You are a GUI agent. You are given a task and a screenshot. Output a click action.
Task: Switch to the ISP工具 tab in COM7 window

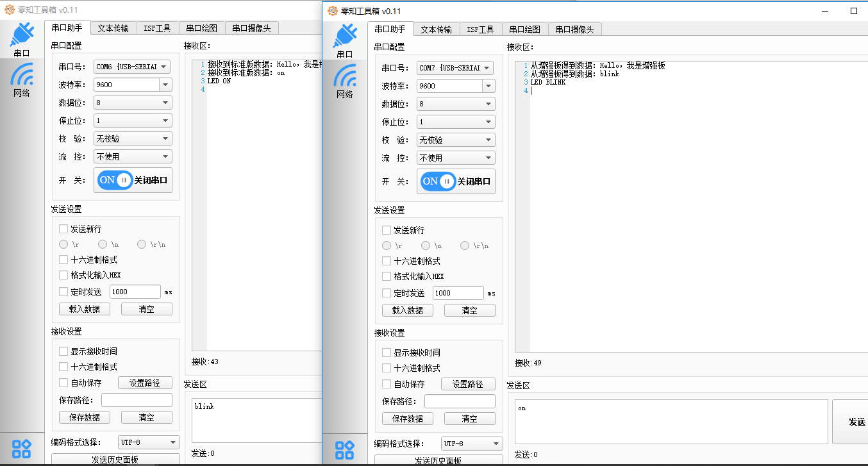[480, 29]
